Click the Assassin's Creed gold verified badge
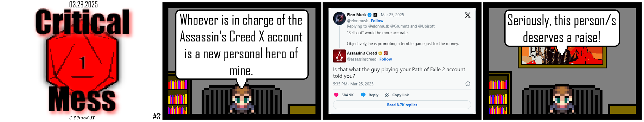 [380, 53]
